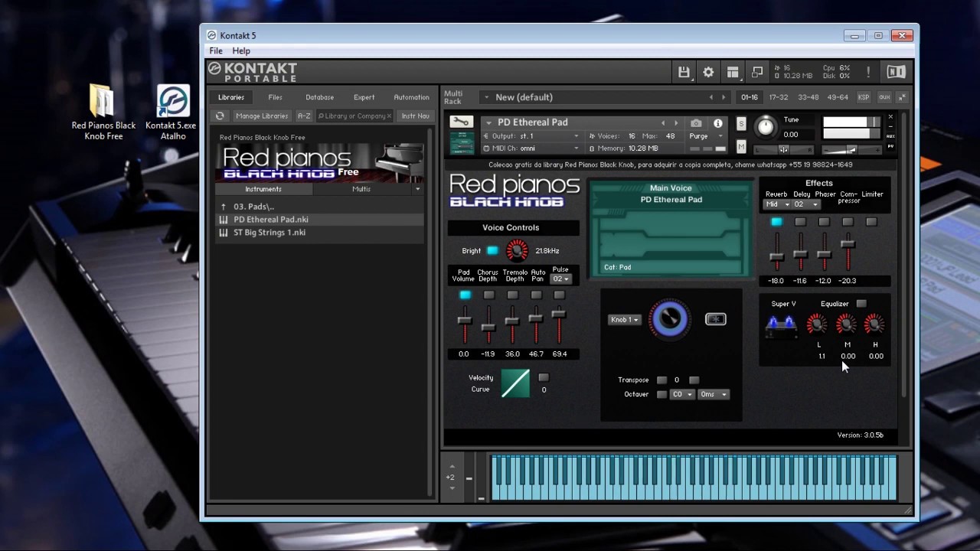Viewport: 980px width, 551px height.
Task: Click the rack minimize arrows icon
Action: [x=902, y=97]
